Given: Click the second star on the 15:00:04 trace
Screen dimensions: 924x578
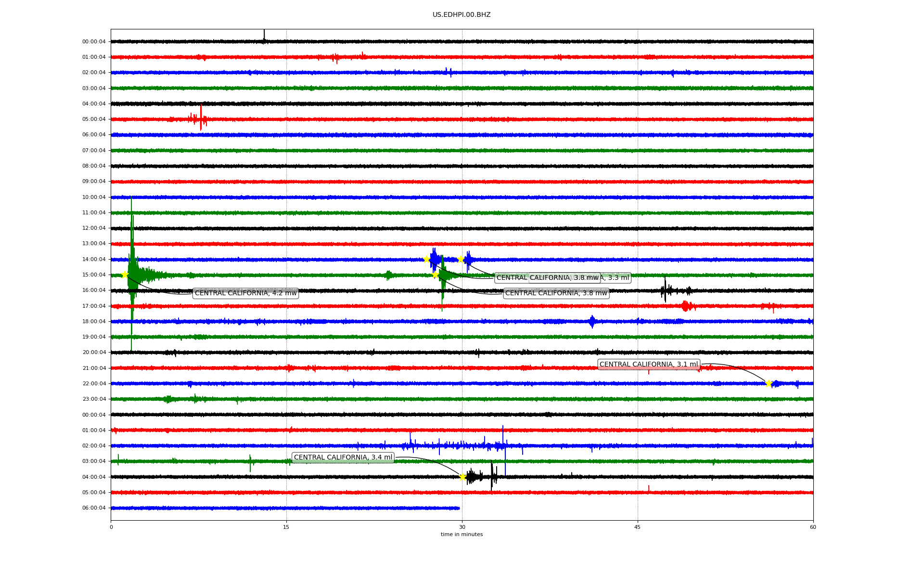Looking at the screenshot, I should point(435,275).
